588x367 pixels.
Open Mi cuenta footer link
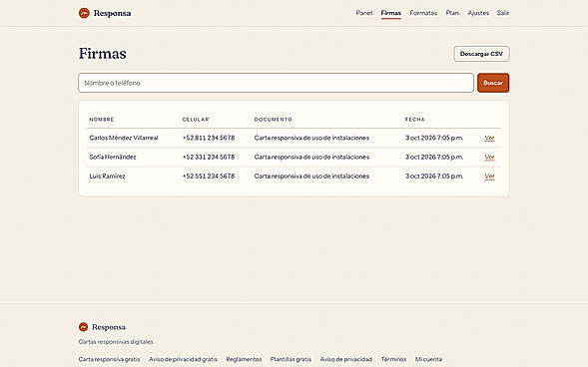pos(428,359)
